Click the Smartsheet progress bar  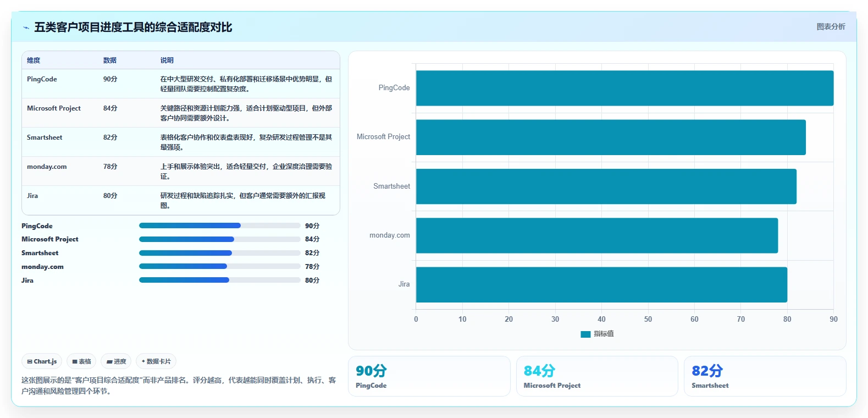tap(220, 253)
